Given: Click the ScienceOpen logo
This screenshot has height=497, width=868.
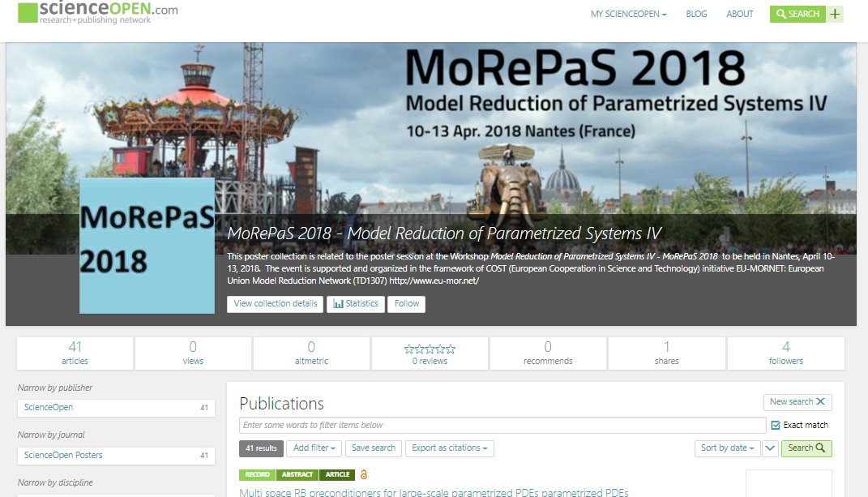Looking at the screenshot, I should pos(97,12).
